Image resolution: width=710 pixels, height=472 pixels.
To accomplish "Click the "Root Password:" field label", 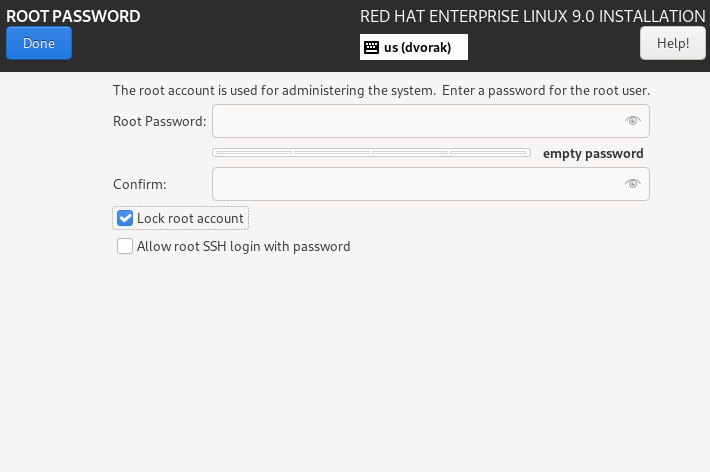I will pyautogui.click(x=160, y=121).
